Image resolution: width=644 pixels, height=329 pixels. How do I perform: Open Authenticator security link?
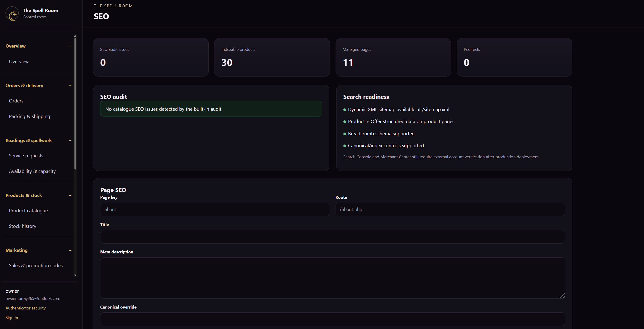pos(26,308)
